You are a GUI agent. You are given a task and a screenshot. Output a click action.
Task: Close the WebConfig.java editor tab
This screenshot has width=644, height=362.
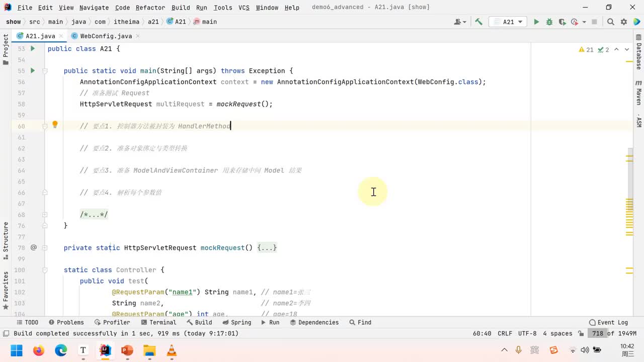click(138, 36)
